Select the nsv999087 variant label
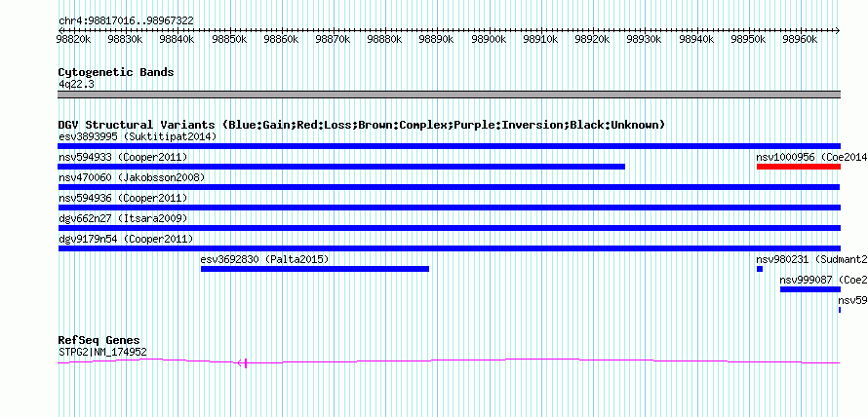Viewport: 868px width, 417px height. pyautogui.click(x=823, y=280)
